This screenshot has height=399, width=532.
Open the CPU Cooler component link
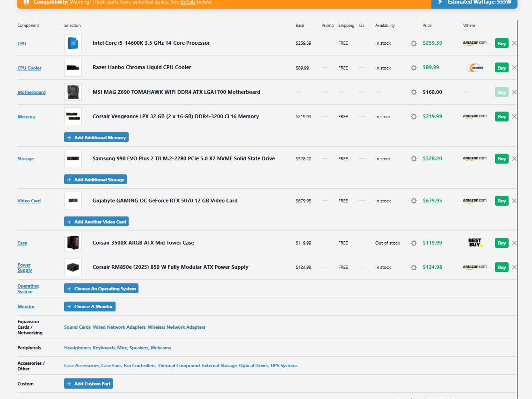click(29, 68)
